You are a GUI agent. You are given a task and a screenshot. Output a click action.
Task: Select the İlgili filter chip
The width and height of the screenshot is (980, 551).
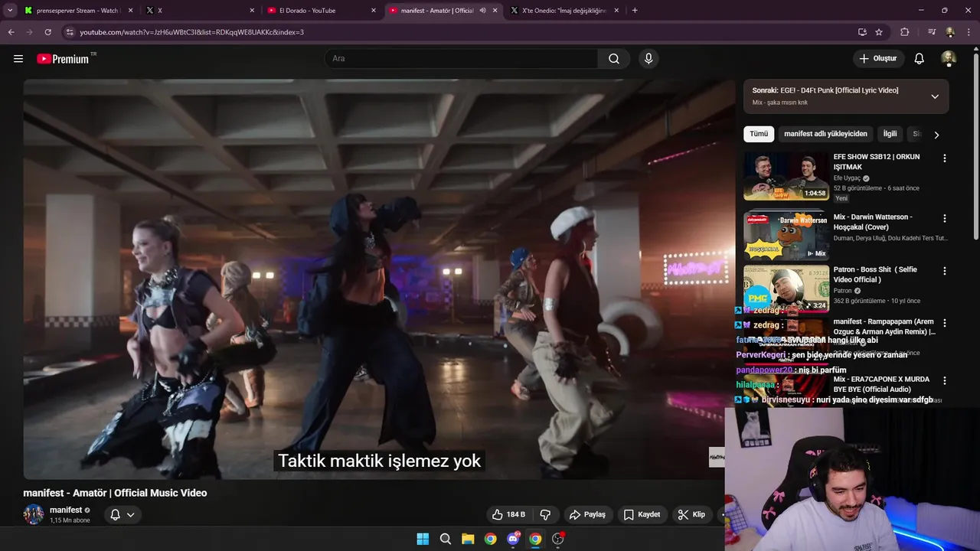click(890, 134)
